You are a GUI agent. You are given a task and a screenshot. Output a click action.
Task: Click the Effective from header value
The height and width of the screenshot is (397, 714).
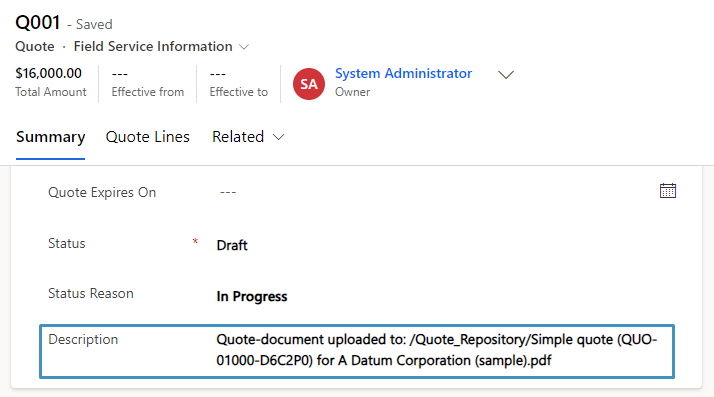[120, 74]
